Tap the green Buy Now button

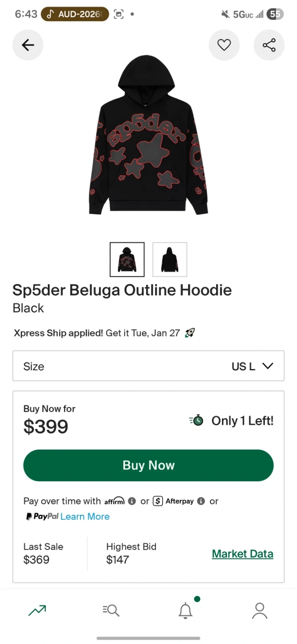[x=148, y=465]
